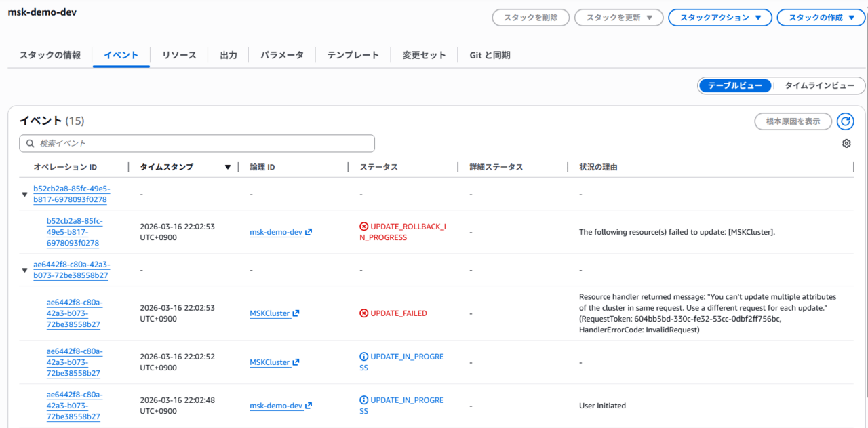Switch to テーブルビュー view
The image size is (868, 428).
735,86
